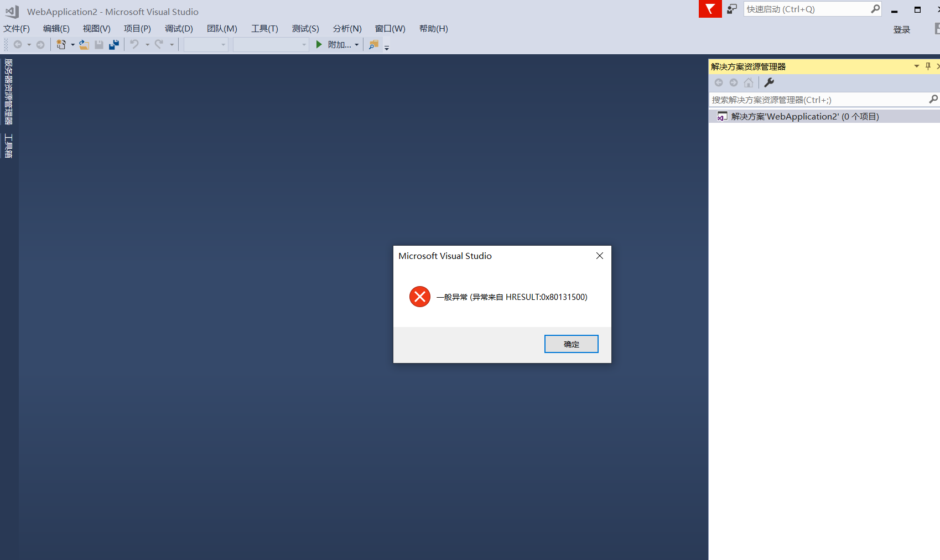Image resolution: width=940 pixels, height=560 pixels.
Task: Open the solution platforms combo box
Action: point(271,44)
